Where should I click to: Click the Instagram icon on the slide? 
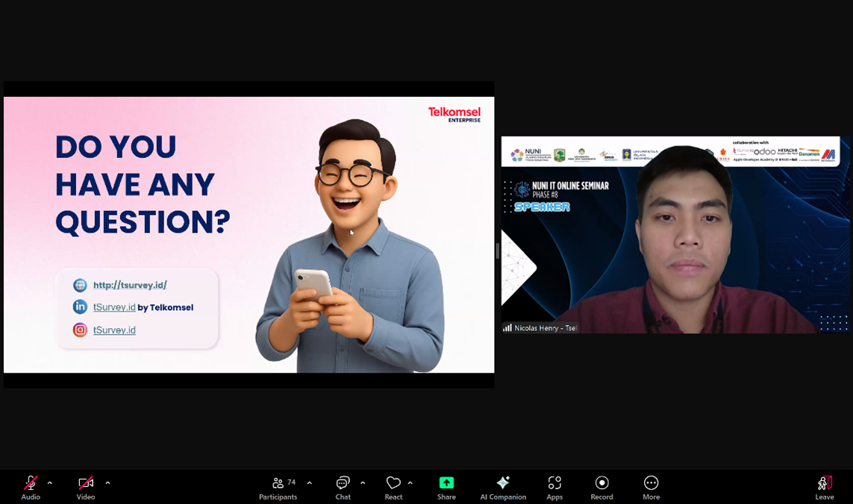[80, 330]
